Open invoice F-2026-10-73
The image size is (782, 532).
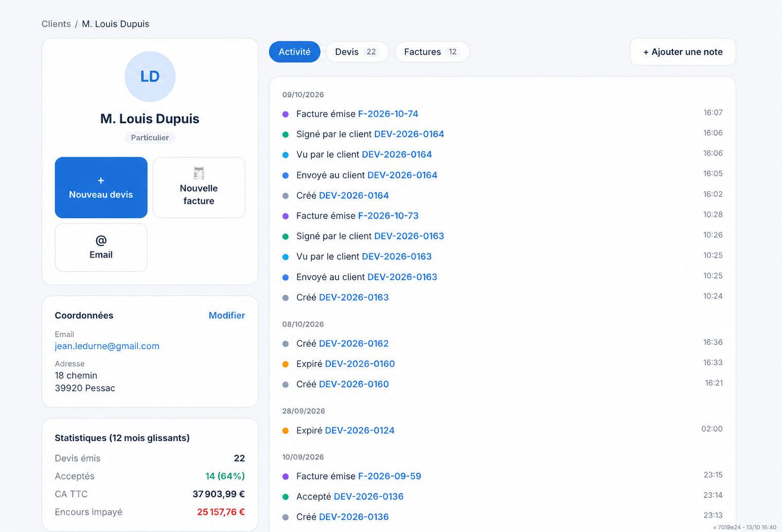click(388, 216)
